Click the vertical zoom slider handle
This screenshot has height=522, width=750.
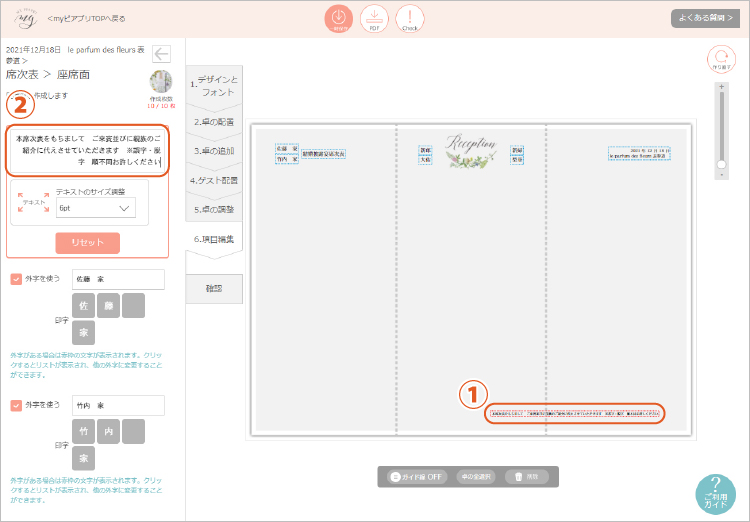pos(720,165)
